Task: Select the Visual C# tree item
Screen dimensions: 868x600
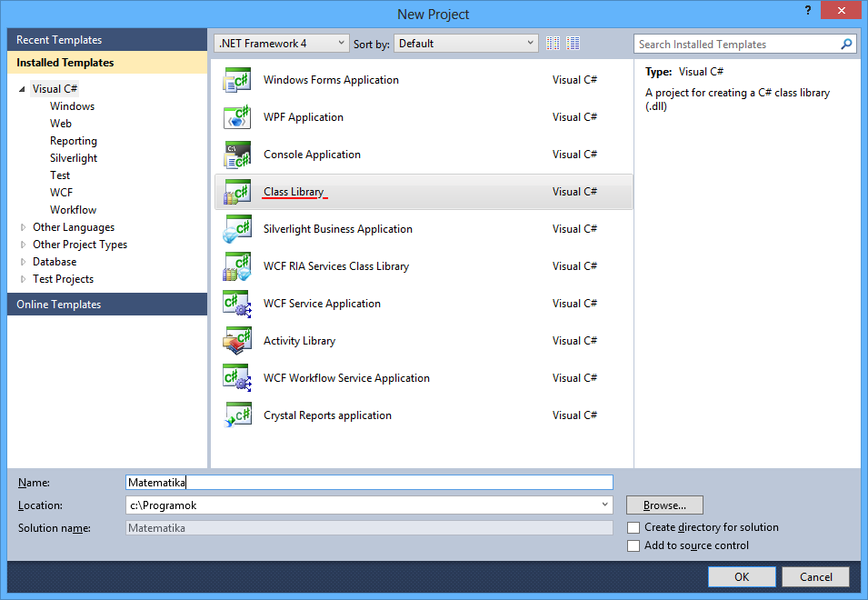Action: click(x=55, y=88)
